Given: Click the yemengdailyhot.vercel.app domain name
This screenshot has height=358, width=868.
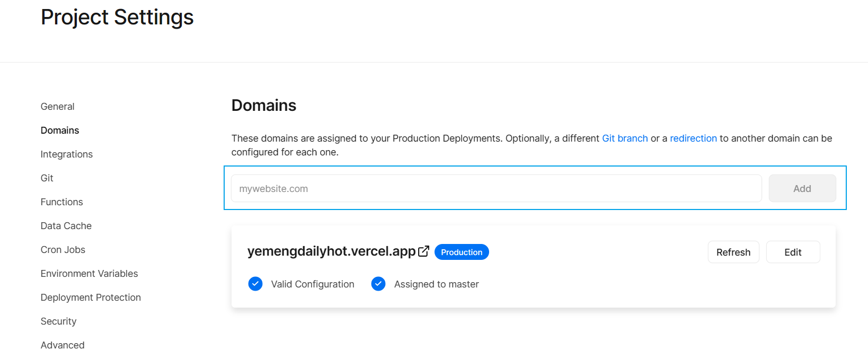Looking at the screenshot, I should tap(332, 251).
